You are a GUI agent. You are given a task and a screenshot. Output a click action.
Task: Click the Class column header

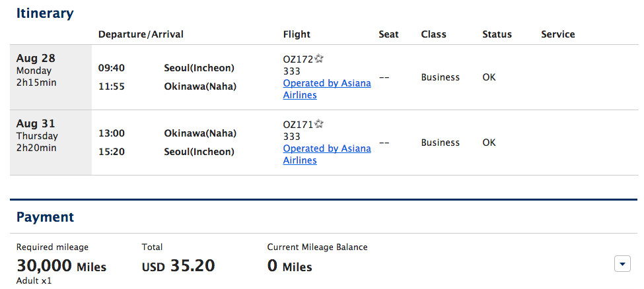(433, 34)
